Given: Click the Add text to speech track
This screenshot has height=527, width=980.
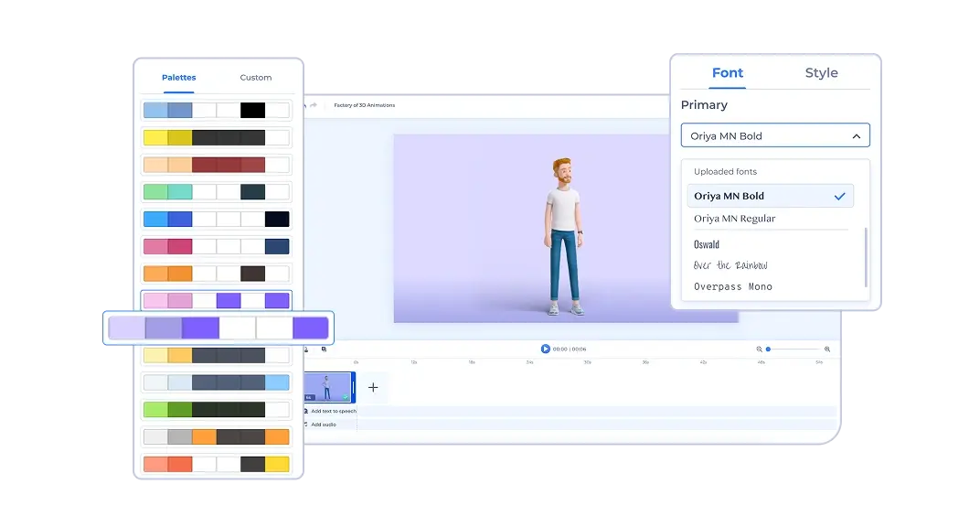Looking at the screenshot, I should 333,411.
